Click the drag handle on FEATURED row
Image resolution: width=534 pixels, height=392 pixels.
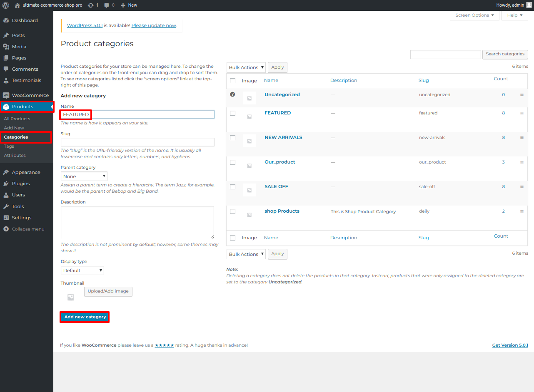[522, 113]
